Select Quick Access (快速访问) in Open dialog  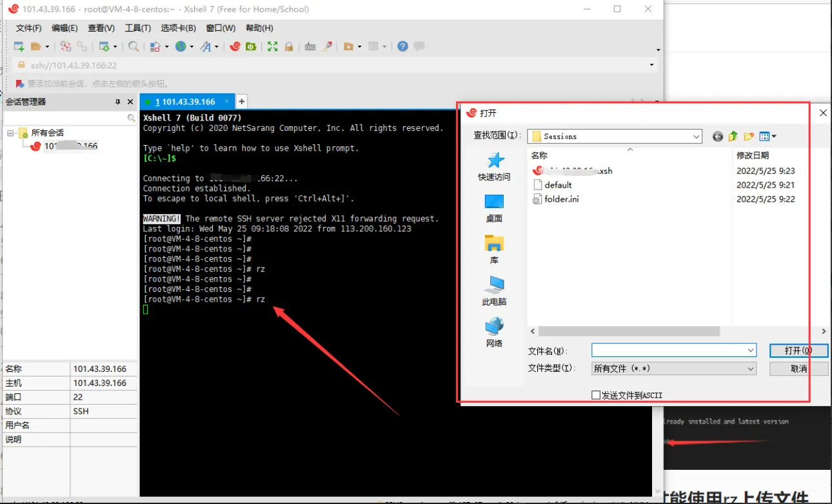click(x=495, y=166)
